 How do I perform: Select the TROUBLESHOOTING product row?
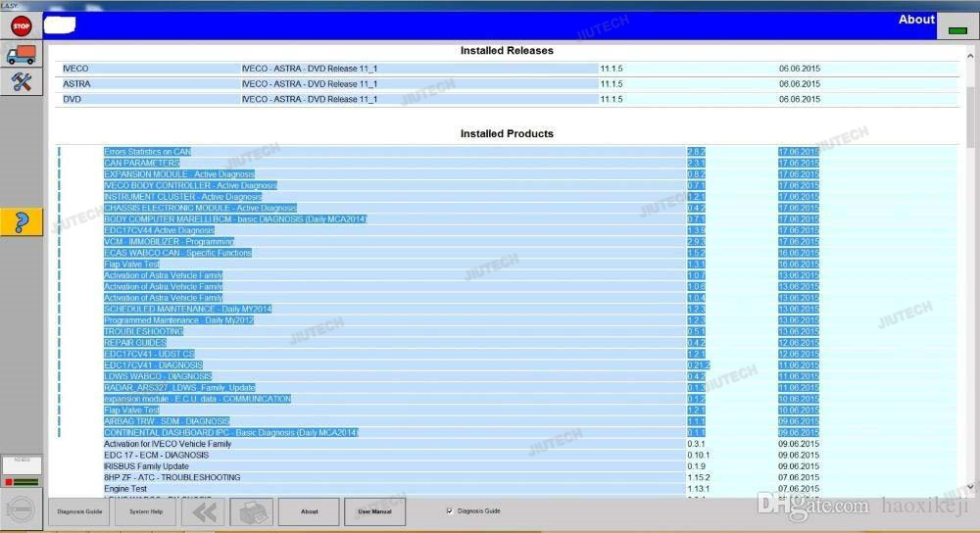tap(507, 332)
